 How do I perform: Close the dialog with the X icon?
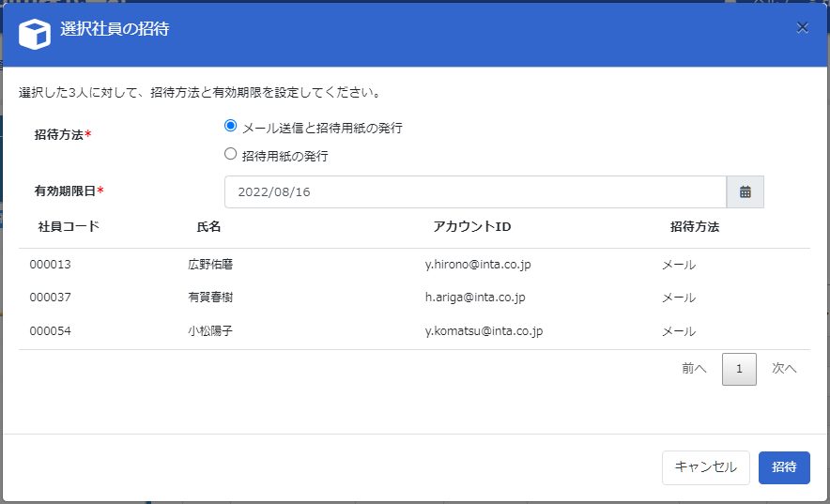(802, 28)
